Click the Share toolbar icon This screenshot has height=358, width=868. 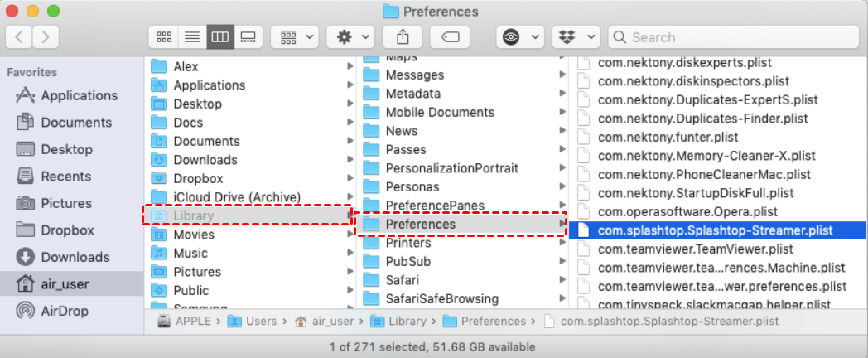pyautogui.click(x=403, y=37)
